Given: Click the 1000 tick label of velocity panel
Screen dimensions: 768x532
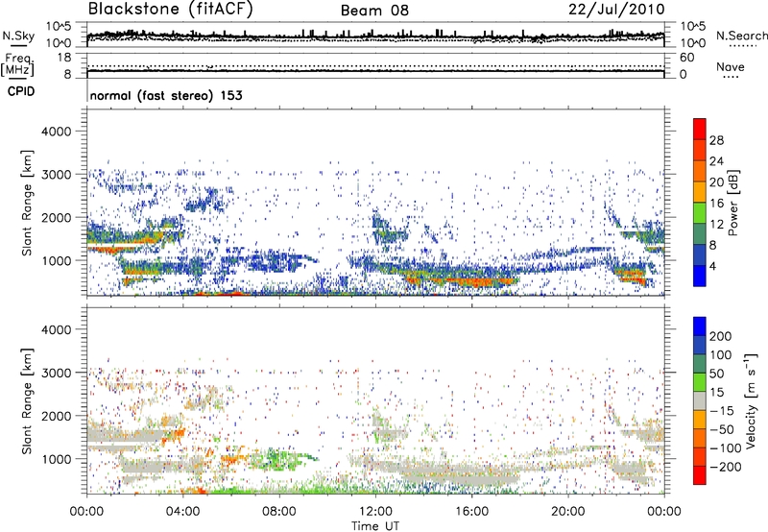Looking at the screenshot, I should pyautogui.click(x=56, y=459).
